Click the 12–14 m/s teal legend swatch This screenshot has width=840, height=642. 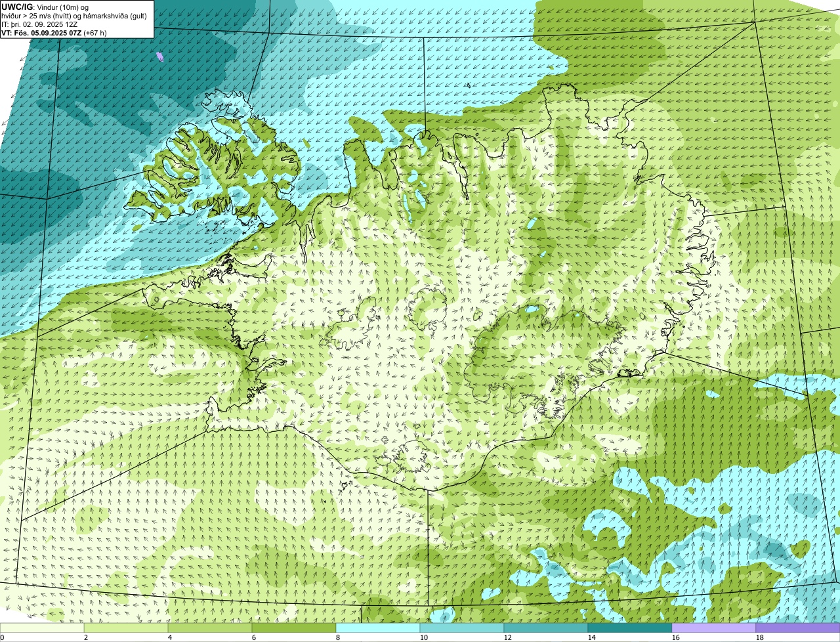point(546,628)
